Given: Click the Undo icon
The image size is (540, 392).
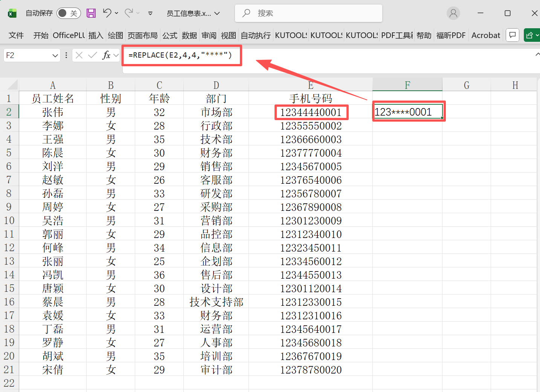Looking at the screenshot, I should click(107, 13).
